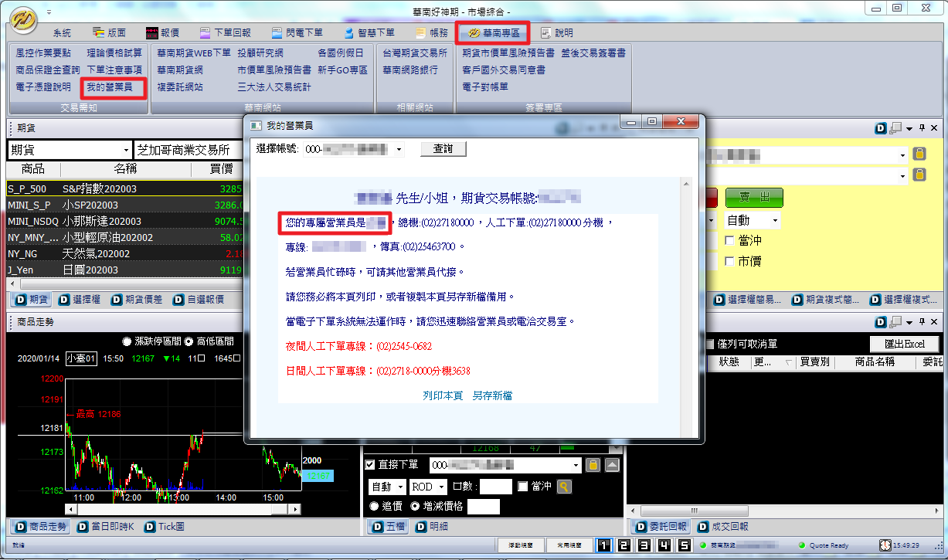Switch to the 期貨價差 panel tab
Viewport: 948px width, 560px height.
[136, 300]
